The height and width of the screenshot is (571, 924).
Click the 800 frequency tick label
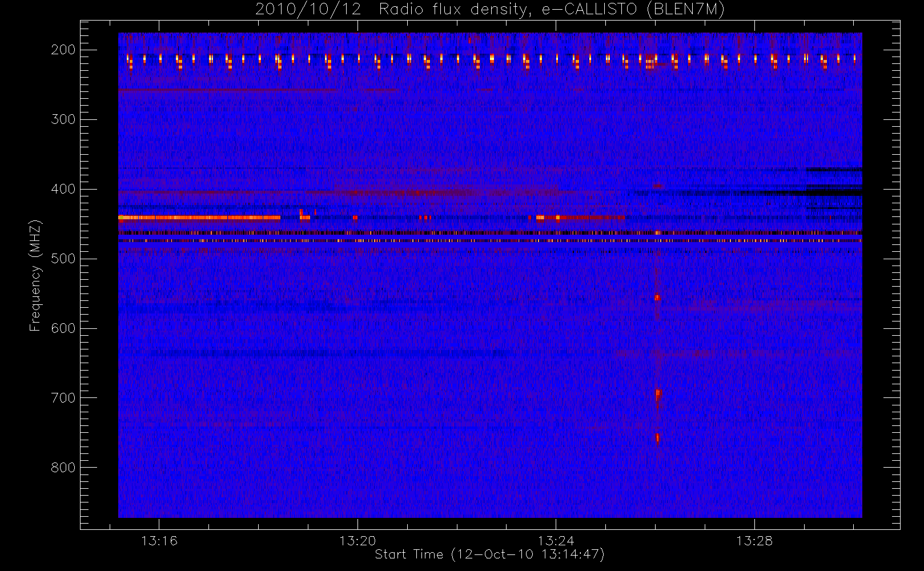click(x=63, y=468)
